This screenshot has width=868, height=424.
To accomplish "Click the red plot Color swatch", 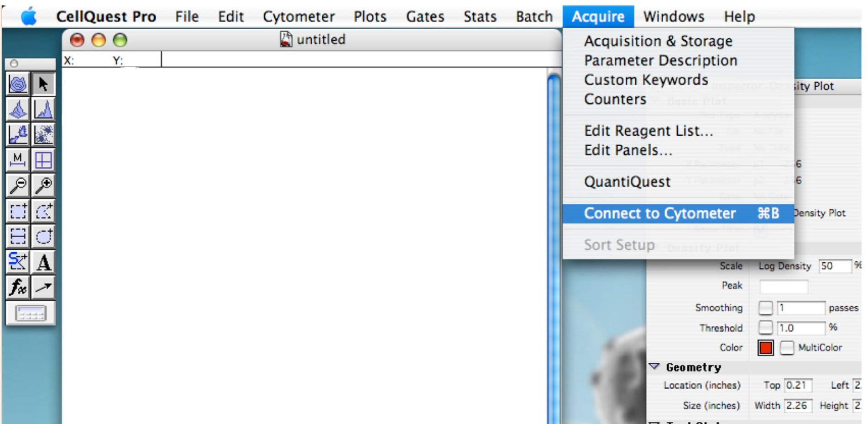I will pos(765,347).
